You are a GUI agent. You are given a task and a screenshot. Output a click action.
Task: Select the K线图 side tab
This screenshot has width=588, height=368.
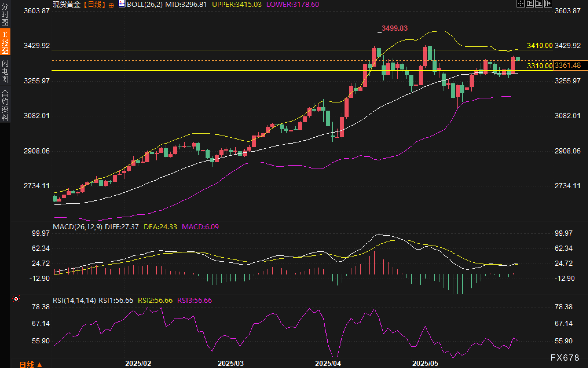(5, 42)
